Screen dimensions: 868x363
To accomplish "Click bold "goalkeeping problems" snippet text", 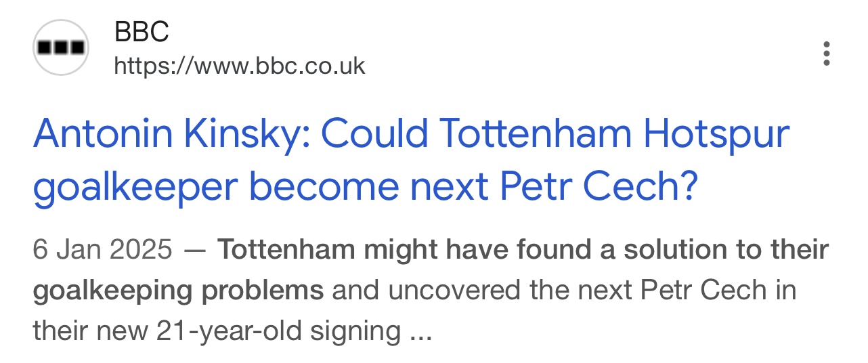I will point(178,291).
